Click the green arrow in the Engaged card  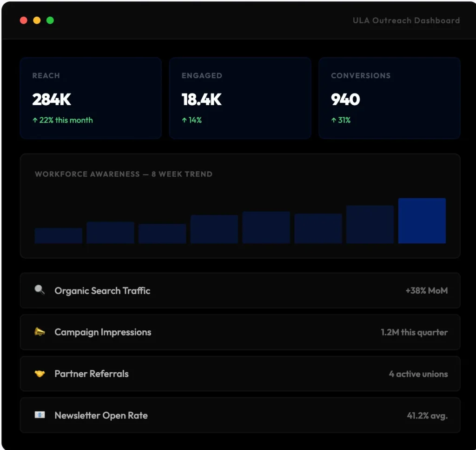[184, 120]
